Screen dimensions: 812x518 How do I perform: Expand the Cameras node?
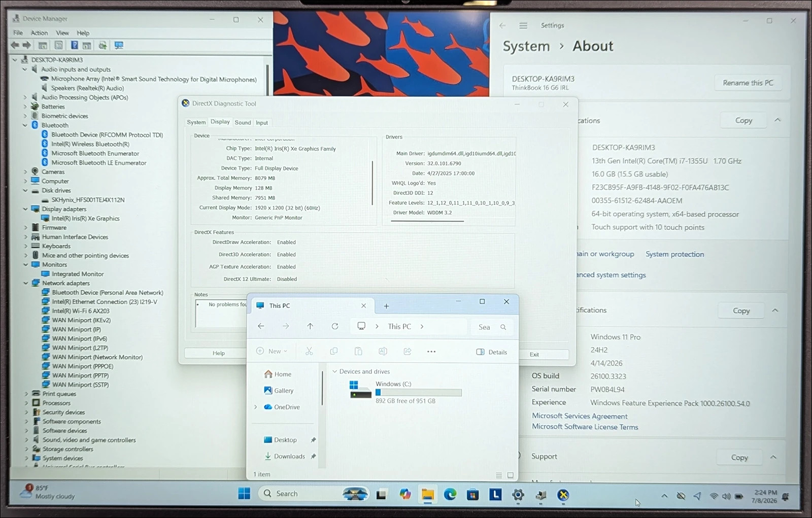coord(25,172)
